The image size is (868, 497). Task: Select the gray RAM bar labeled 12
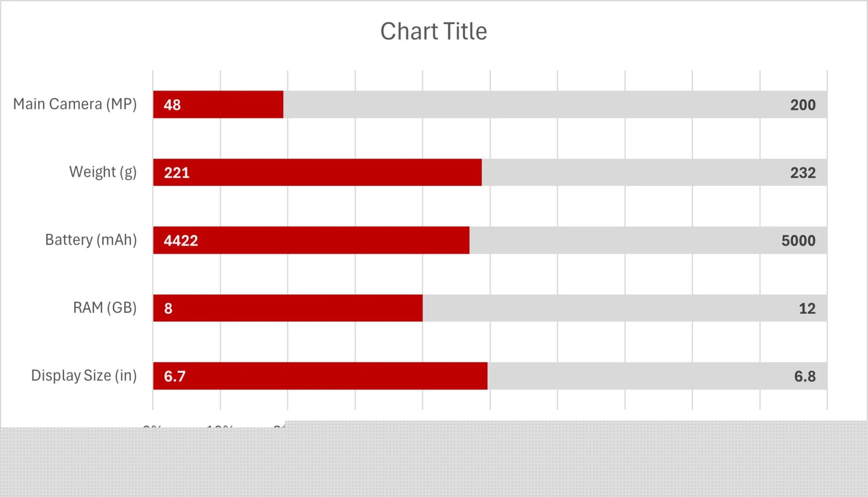pyautogui.click(x=625, y=308)
